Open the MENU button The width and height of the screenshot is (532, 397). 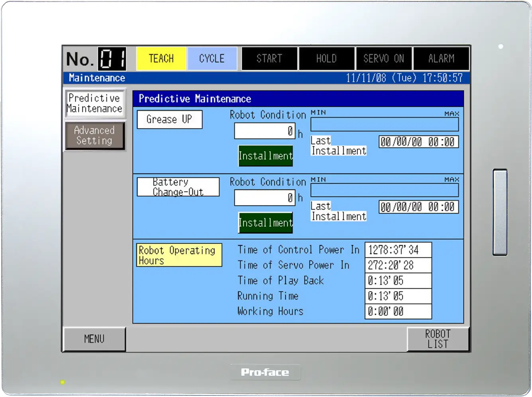click(94, 339)
